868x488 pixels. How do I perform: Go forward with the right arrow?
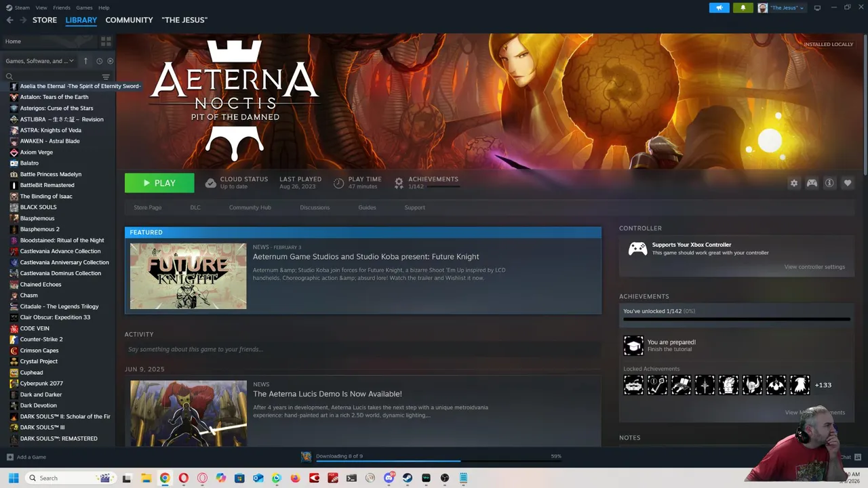22,20
